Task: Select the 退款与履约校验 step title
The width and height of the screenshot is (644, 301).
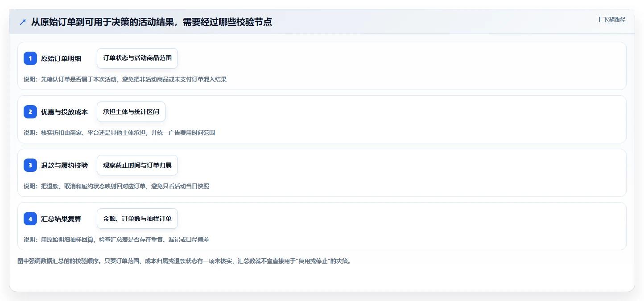Action: click(x=64, y=165)
